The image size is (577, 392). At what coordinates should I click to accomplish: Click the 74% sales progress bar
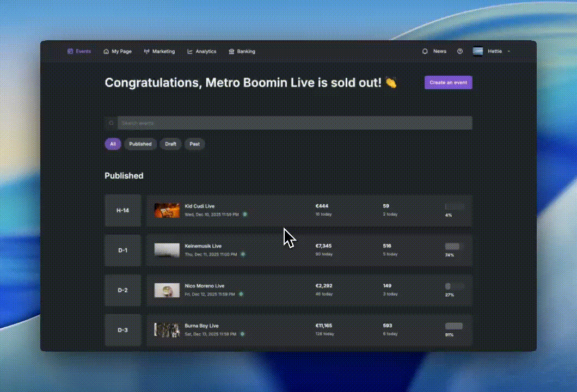click(454, 246)
